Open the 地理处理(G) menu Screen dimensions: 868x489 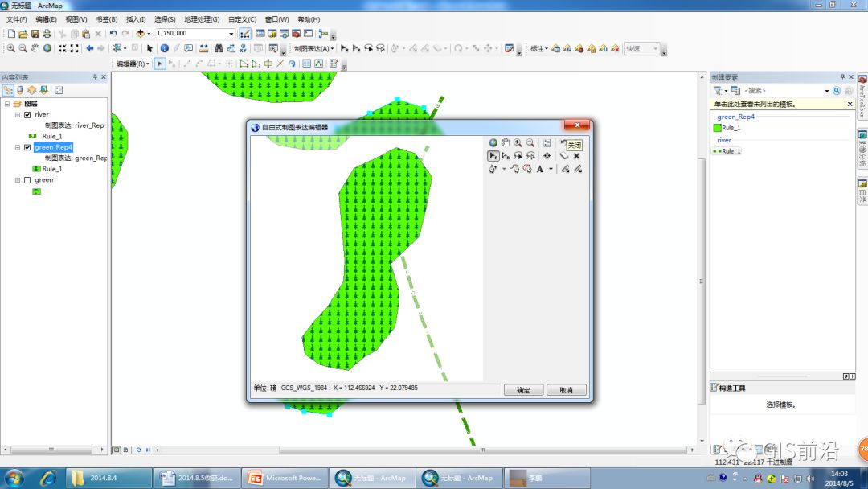[202, 19]
